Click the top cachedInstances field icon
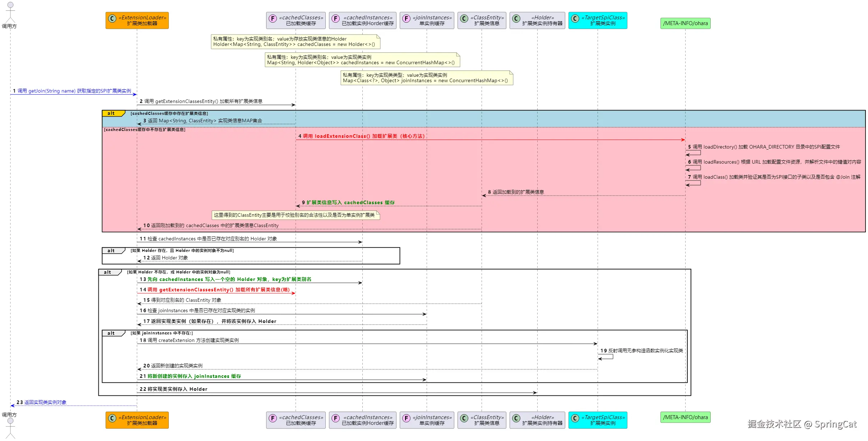Screen dimensions: 868x441 [335, 19]
